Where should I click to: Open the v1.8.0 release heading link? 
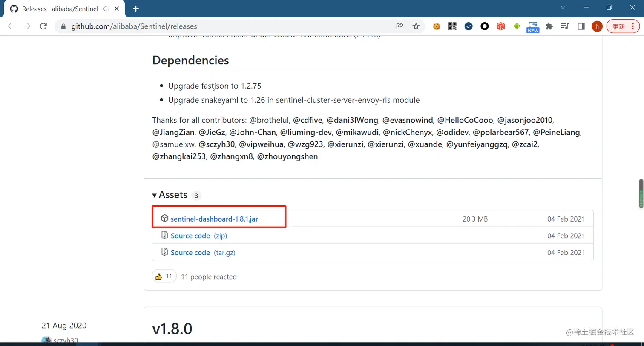pos(172,329)
